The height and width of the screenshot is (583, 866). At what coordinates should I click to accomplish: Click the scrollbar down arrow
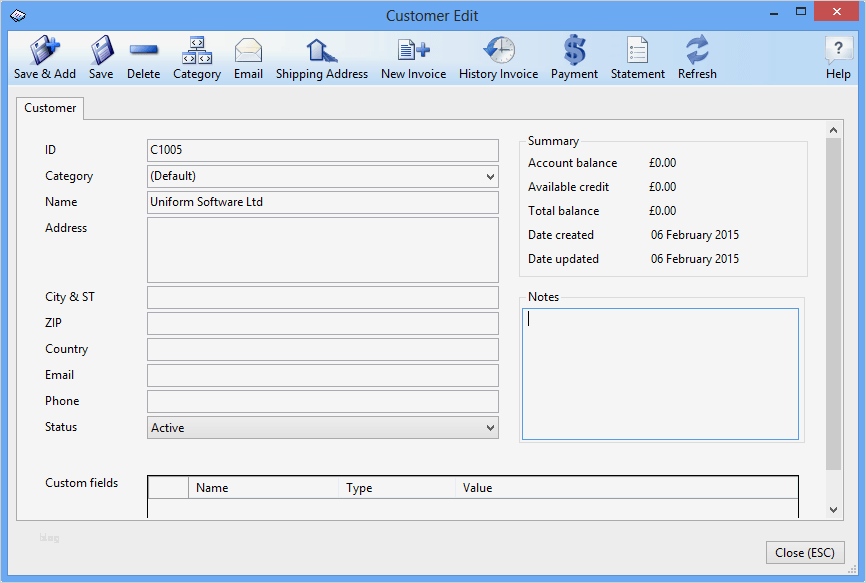tap(834, 510)
